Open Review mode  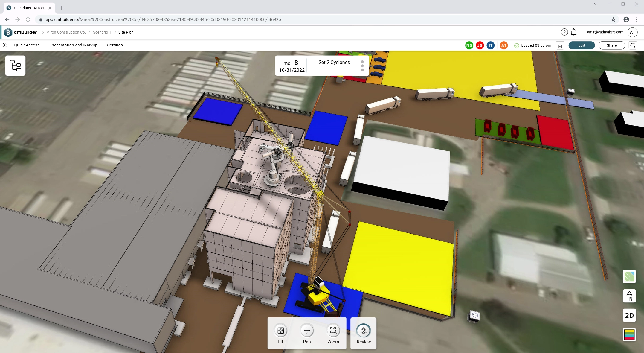coord(363,331)
